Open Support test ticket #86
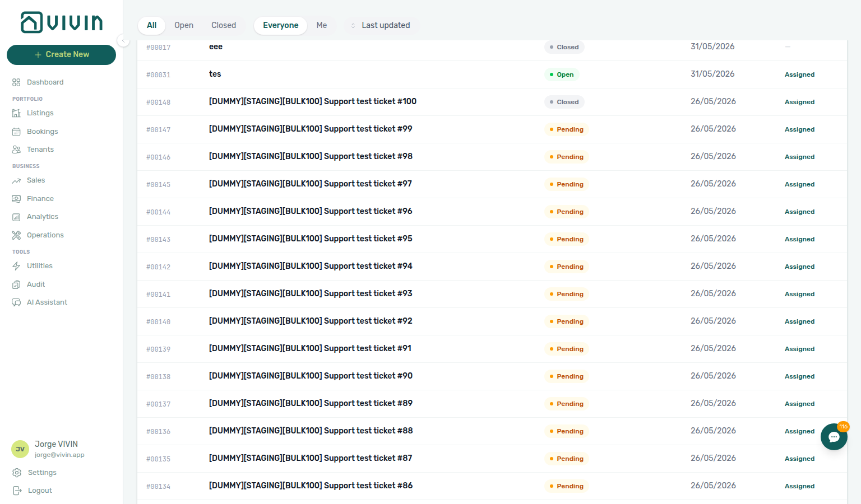This screenshot has width=861, height=504. point(311,486)
